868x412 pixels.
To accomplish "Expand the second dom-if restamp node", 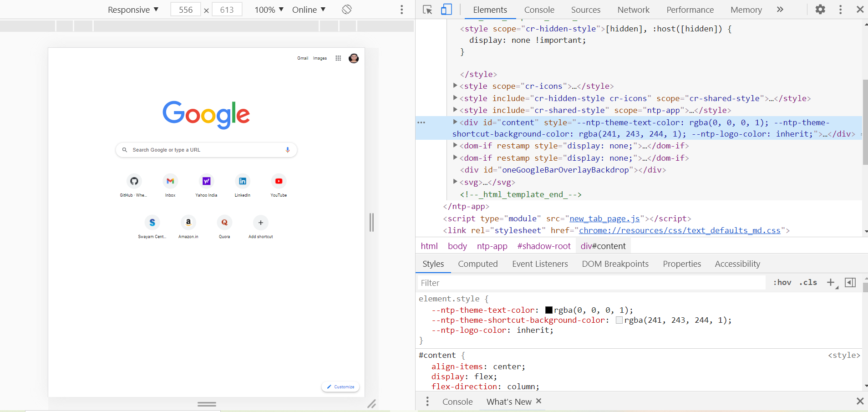I will [x=455, y=158].
